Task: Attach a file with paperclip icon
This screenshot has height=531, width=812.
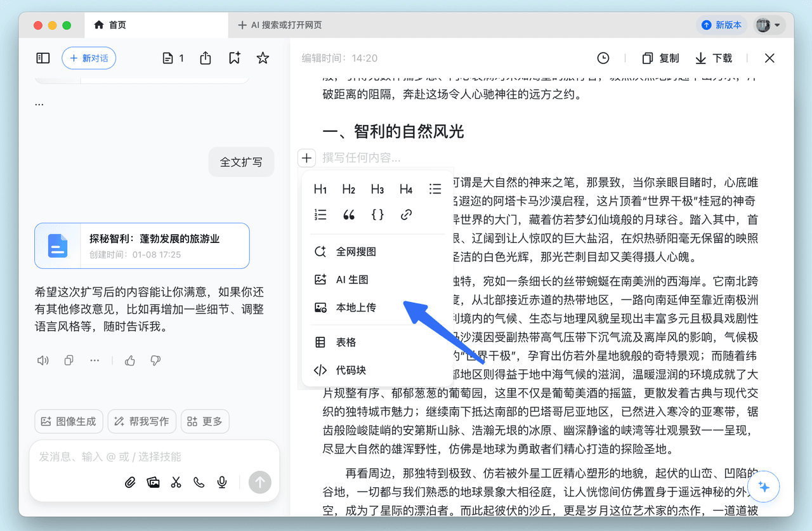Action: (x=130, y=483)
